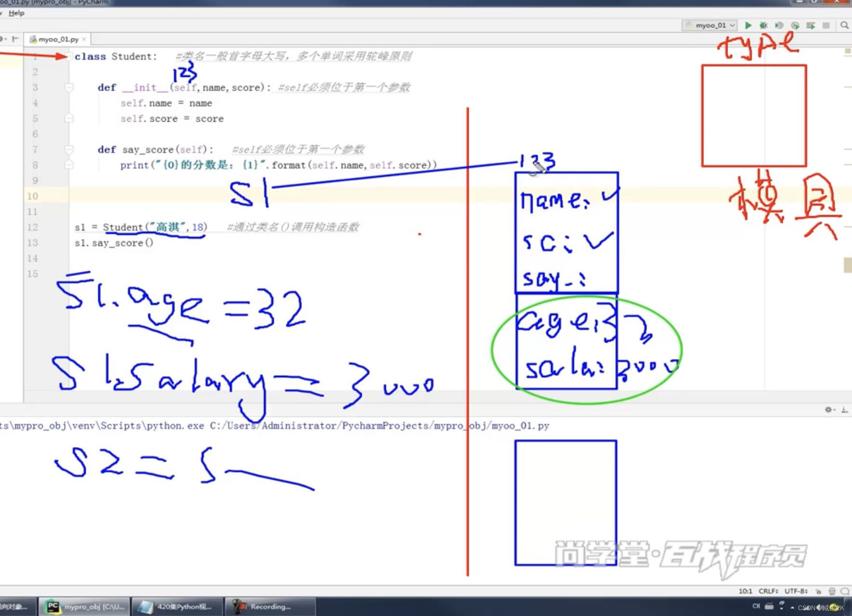Run myoo_01 with coverage icon
852x616 pixels.
tap(779, 25)
